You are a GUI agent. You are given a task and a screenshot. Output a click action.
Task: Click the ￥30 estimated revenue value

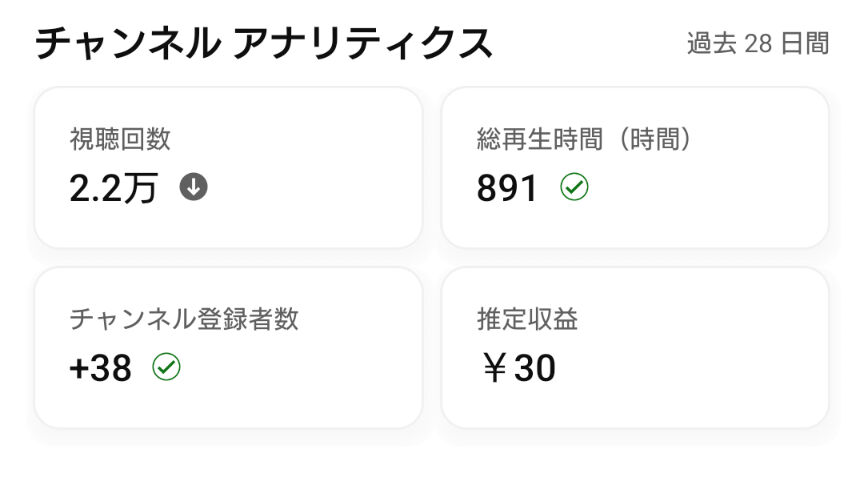click(520, 368)
